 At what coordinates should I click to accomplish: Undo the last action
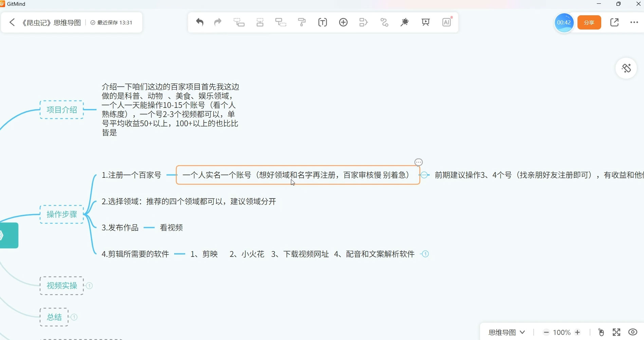(200, 22)
